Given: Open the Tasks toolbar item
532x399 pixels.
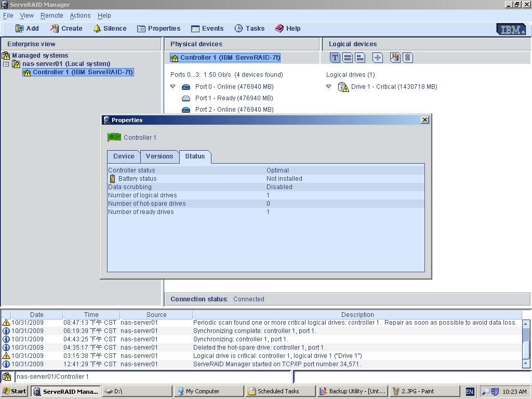Looking at the screenshot, I should point(249,29).
